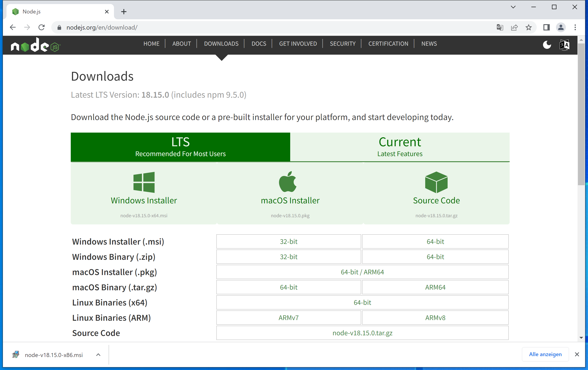Click the Windows Installer logo icon
This screenshot has width=588, height=370.
(x=144, y=182)
